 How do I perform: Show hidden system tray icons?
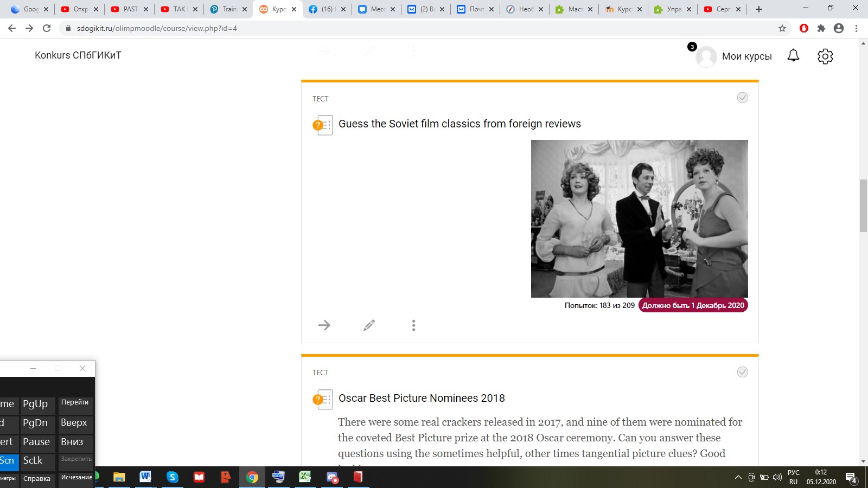pos(738,478)
